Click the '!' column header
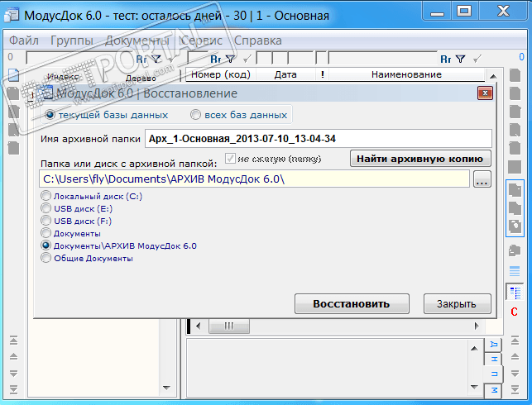532x405 pixels. click(323, 74)
